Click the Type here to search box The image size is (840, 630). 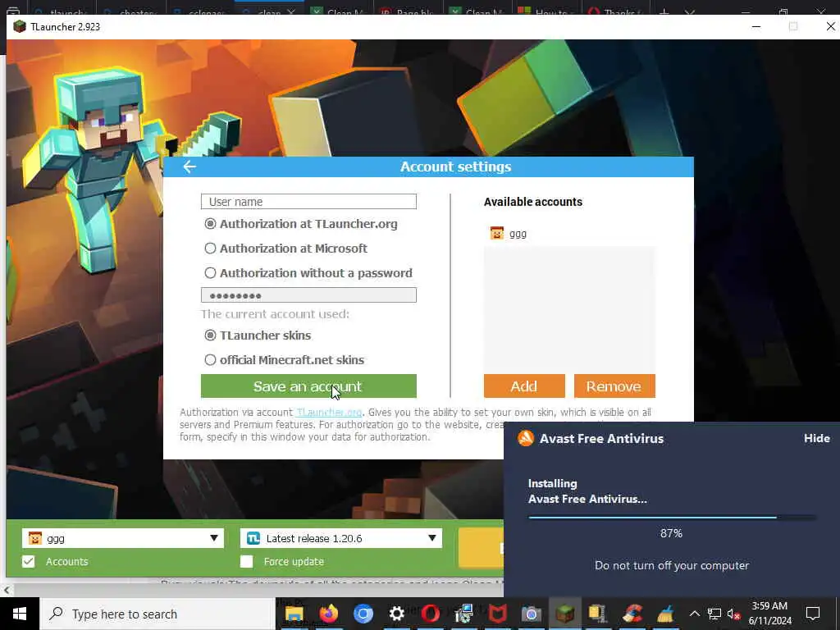[157, 614]
